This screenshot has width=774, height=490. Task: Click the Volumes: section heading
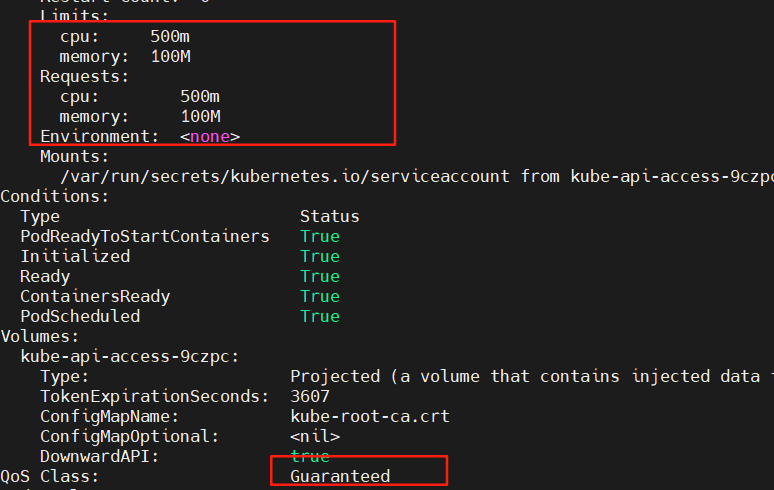pyautogui.click(x=39, y=337)
